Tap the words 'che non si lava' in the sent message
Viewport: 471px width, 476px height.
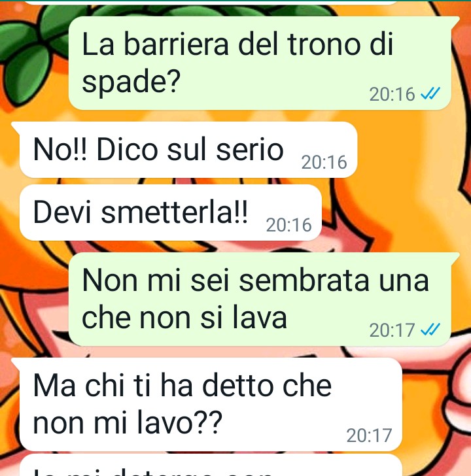tap(184, 318)
